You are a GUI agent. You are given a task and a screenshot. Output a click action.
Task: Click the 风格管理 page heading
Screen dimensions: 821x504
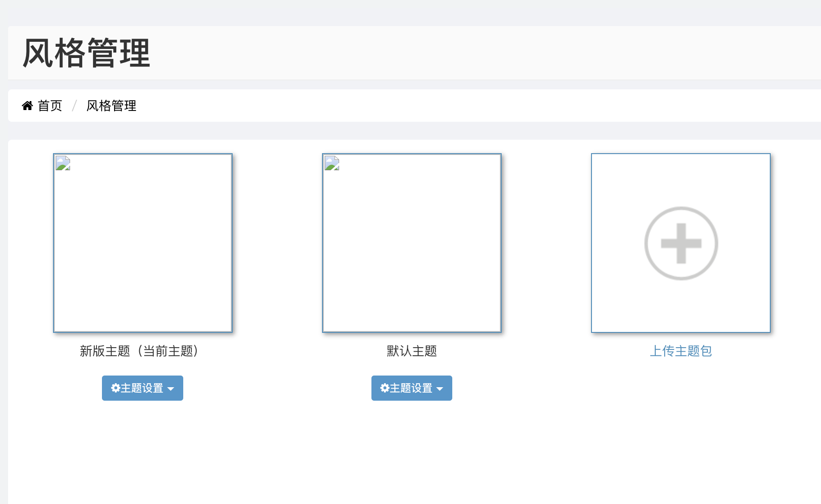click(x=86, y=53)
